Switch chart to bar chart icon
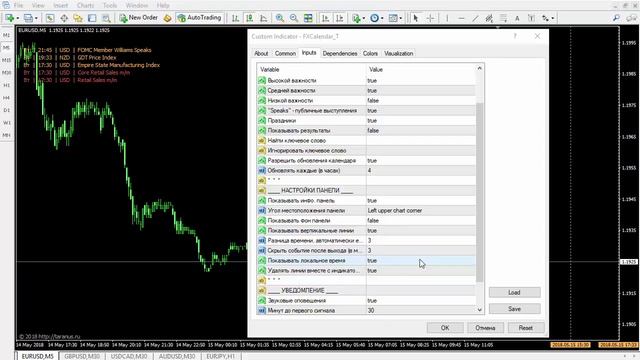Screen dimensions: 640x360 236,18
